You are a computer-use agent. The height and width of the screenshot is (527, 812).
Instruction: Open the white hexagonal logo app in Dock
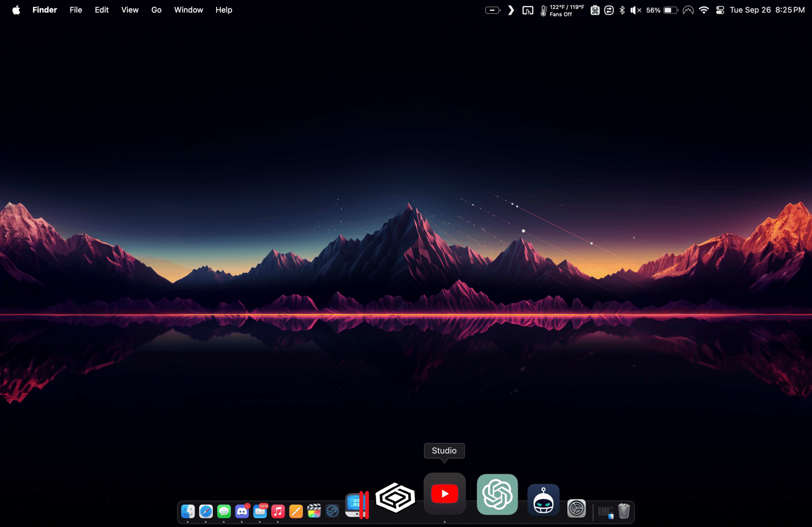(395, 497)
